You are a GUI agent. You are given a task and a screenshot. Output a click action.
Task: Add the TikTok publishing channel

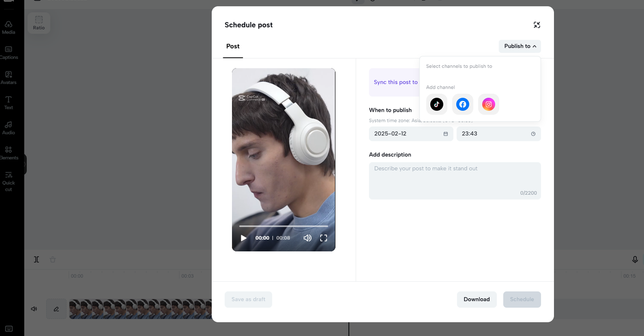(x=436, y=104)
